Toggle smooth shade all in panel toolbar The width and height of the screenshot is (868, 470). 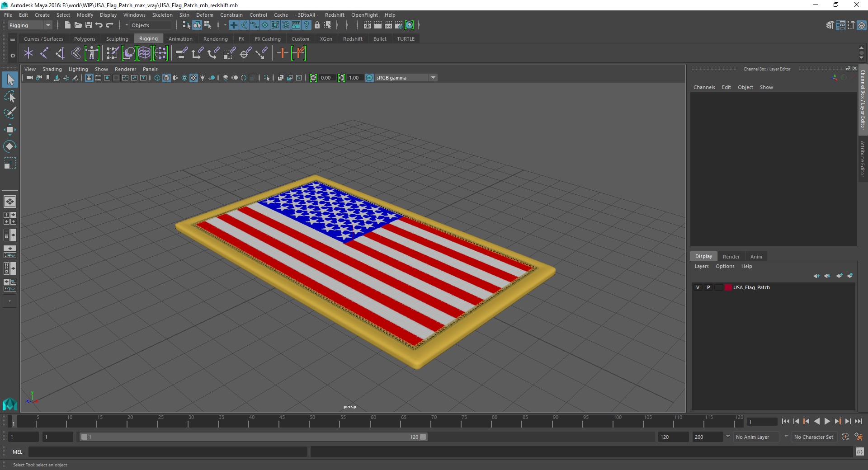(x=166, y=78)
